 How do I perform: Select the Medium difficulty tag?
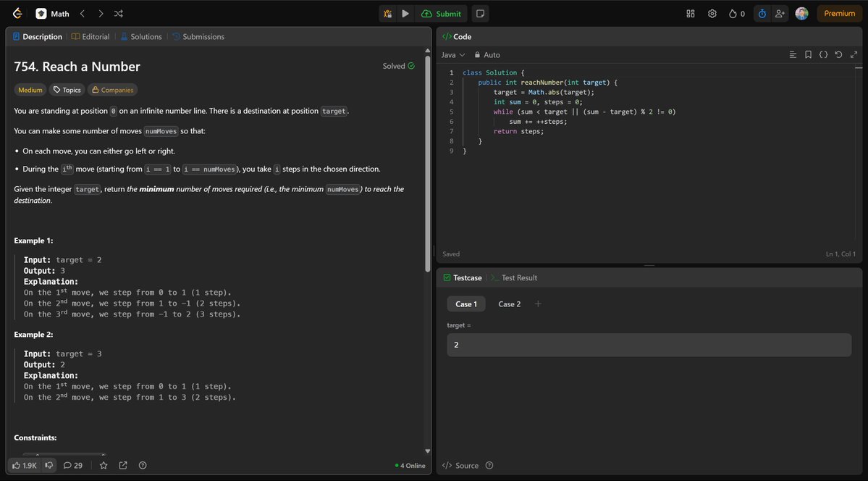tap(30, 90)
